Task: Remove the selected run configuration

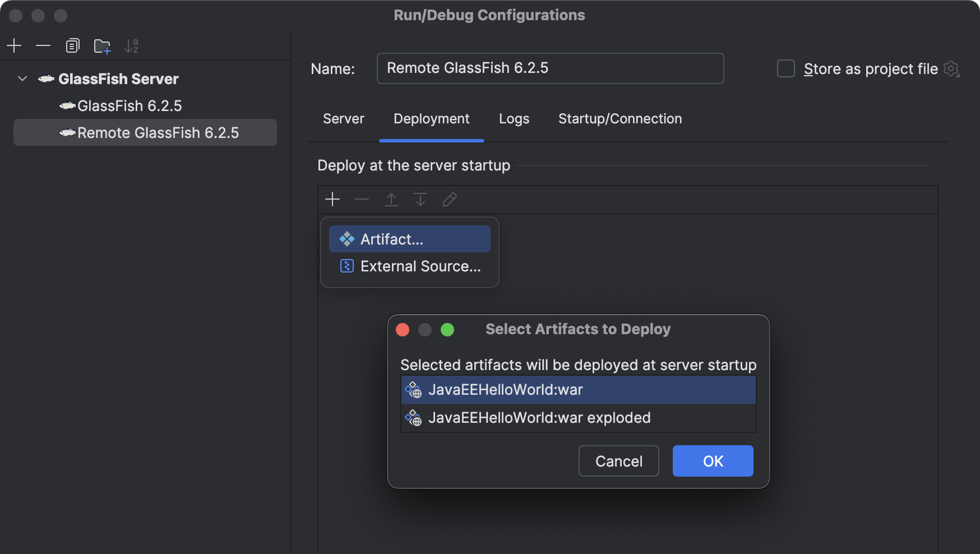Action: coord(43,45)
